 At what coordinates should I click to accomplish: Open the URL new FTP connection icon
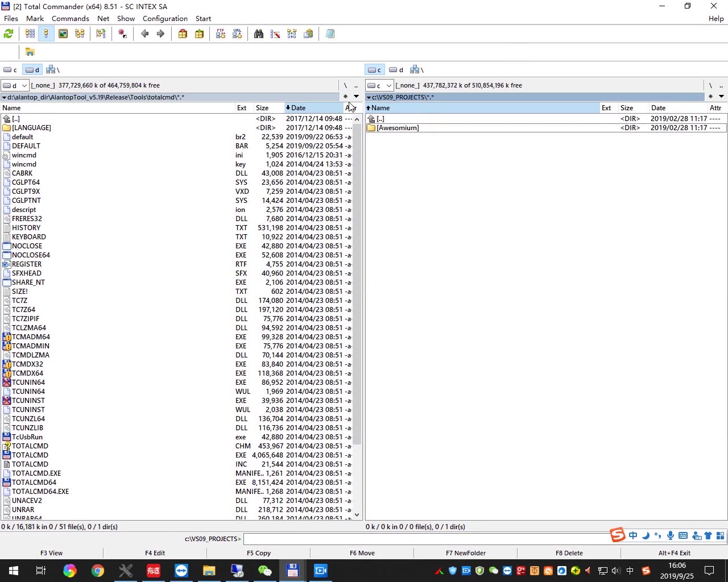tap(237, 34)
